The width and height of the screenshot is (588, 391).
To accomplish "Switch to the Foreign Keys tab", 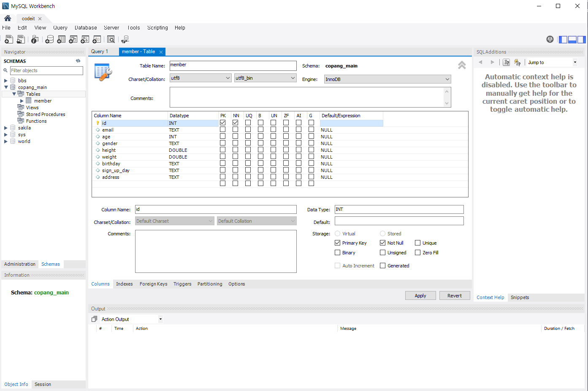I will [x=154, y=284].
